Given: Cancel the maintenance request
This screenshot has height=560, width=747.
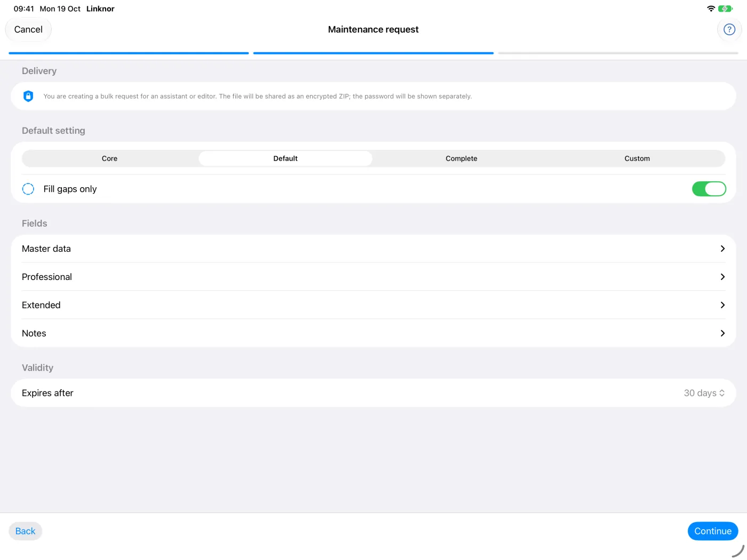Looking at the screenshot, I should point(28,29).
